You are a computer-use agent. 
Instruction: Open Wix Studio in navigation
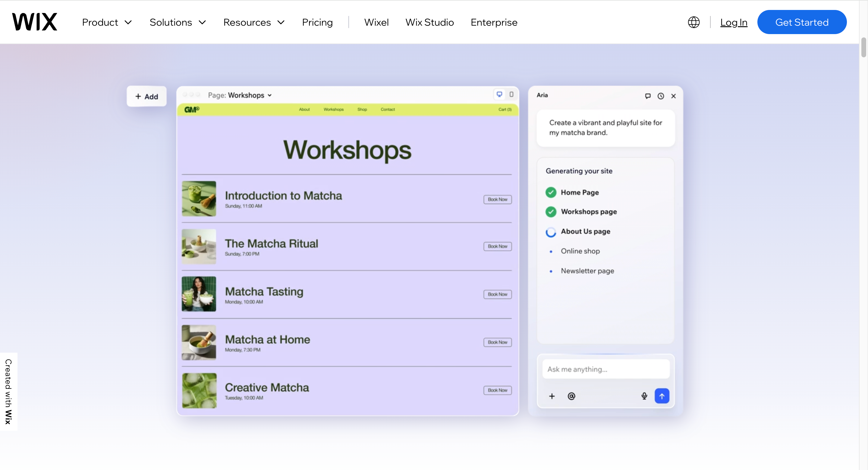point(429,22)
